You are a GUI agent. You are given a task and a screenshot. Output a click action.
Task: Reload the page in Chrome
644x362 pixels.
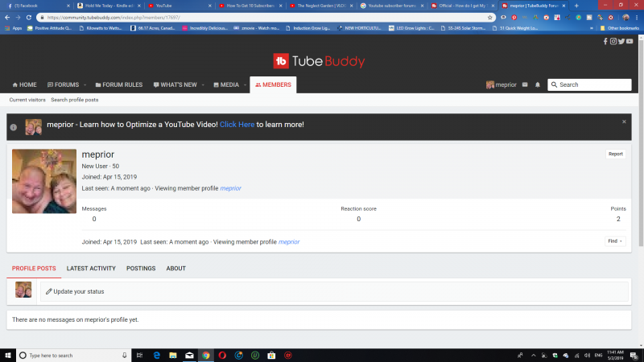tap(30, 17)
